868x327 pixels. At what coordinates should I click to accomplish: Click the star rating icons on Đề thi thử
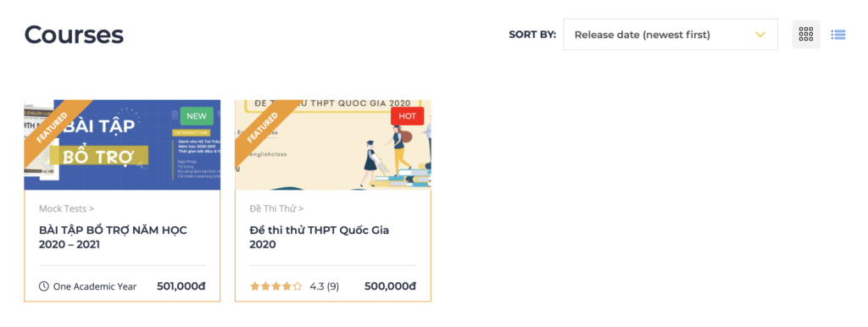point(276,286)
